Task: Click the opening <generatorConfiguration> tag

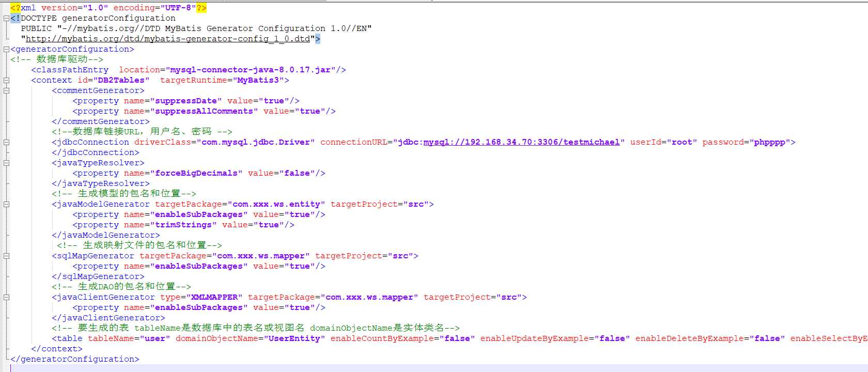Action: [x=72, y=49]
